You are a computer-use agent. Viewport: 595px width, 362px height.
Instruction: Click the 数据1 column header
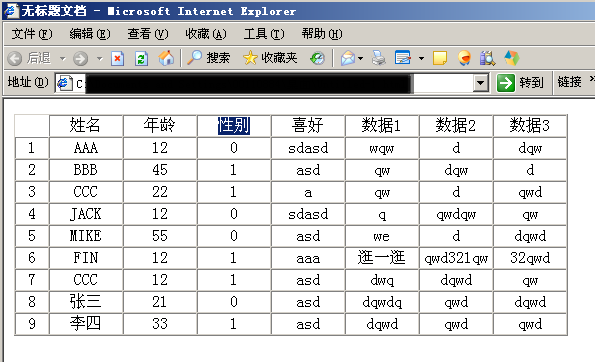[x=382, y=125]
